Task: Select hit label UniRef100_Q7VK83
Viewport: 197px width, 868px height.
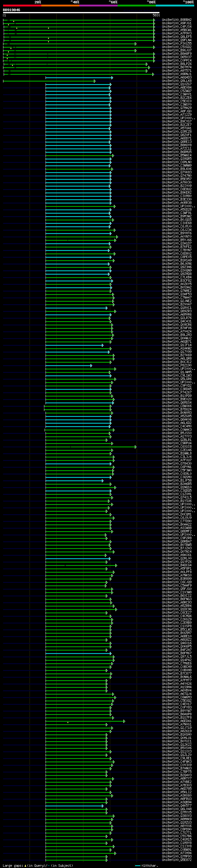Action: 177,172
